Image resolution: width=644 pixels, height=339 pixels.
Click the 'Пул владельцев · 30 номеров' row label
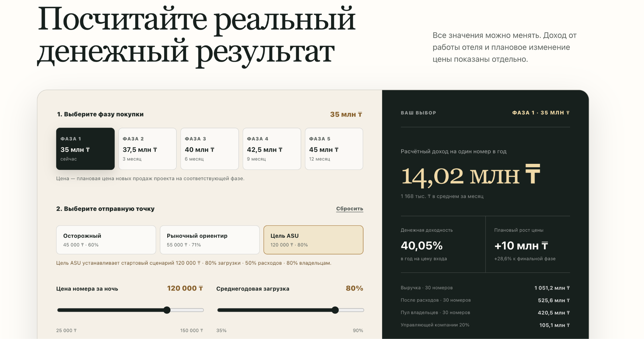click(436, 313)
